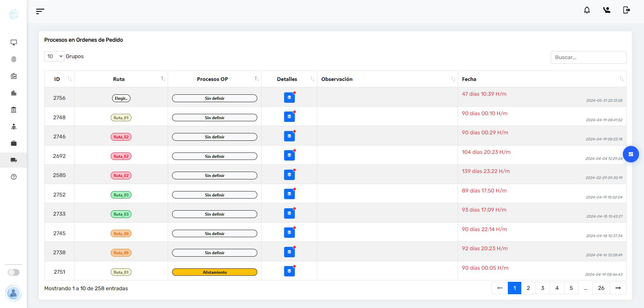
Task: Click the blue floating dashboard button
Action: (x=631, y=154)
